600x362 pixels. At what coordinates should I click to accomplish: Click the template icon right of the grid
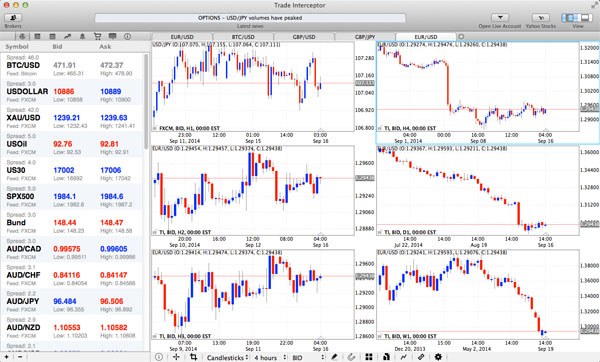tap(386, 357)
